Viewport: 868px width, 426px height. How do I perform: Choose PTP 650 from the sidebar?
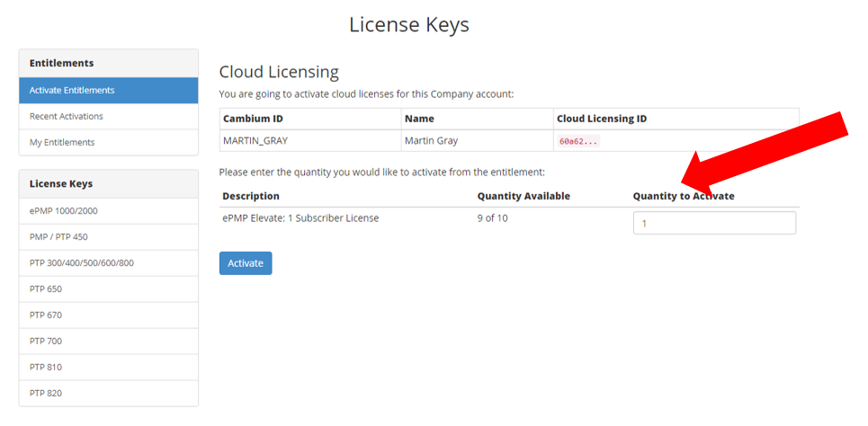[x=46, y=288]
